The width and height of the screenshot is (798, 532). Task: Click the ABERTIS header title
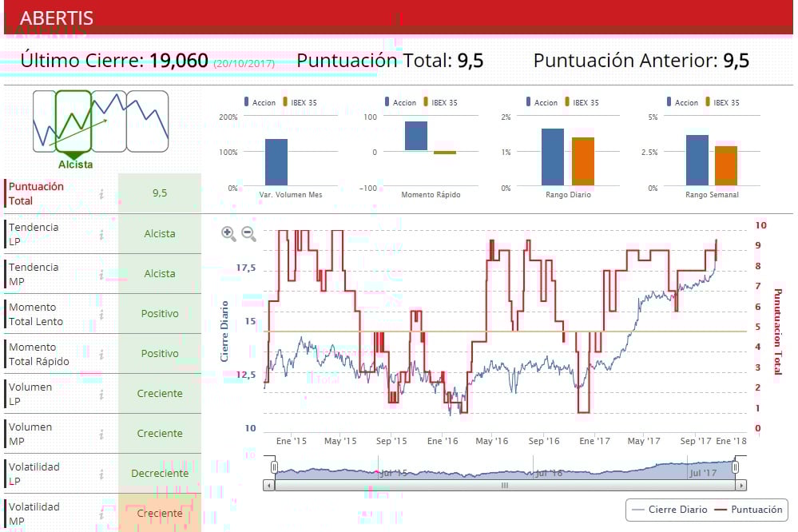click(57, 18)
